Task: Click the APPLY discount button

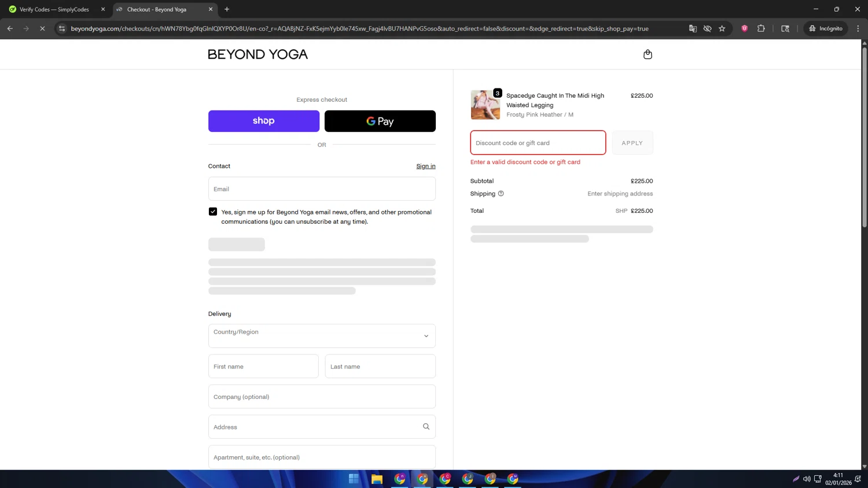Action: [632, 143]
